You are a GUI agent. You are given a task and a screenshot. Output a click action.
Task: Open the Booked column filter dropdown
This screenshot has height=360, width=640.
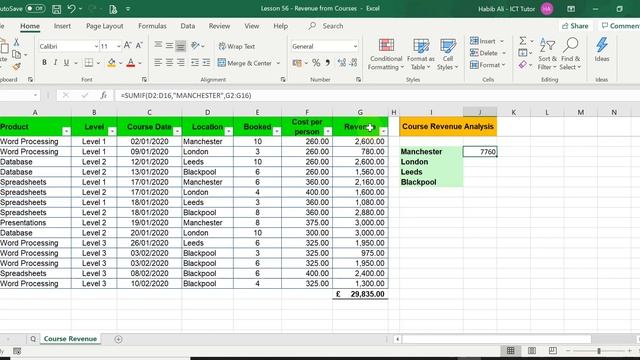tap(277, 131)
